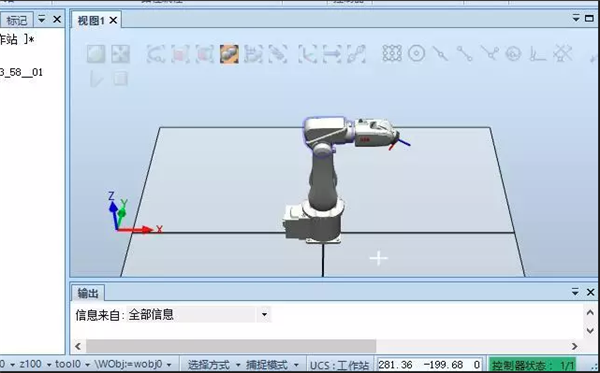600x373 pixels.
Task: Click the View Center four-arrows icon
Action: (120, 54)
